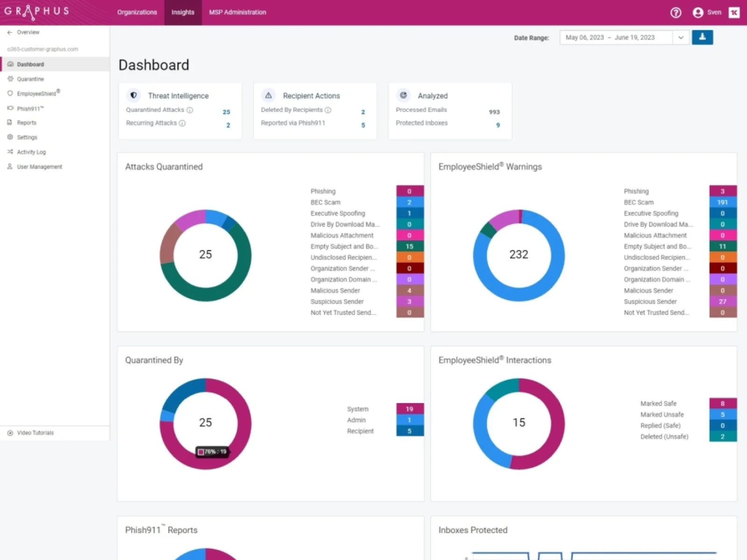Image resolution: width=747 pixels, height=560 pixels.
Task: Open Video Tutorials link
Action: (x=35, y=433)
